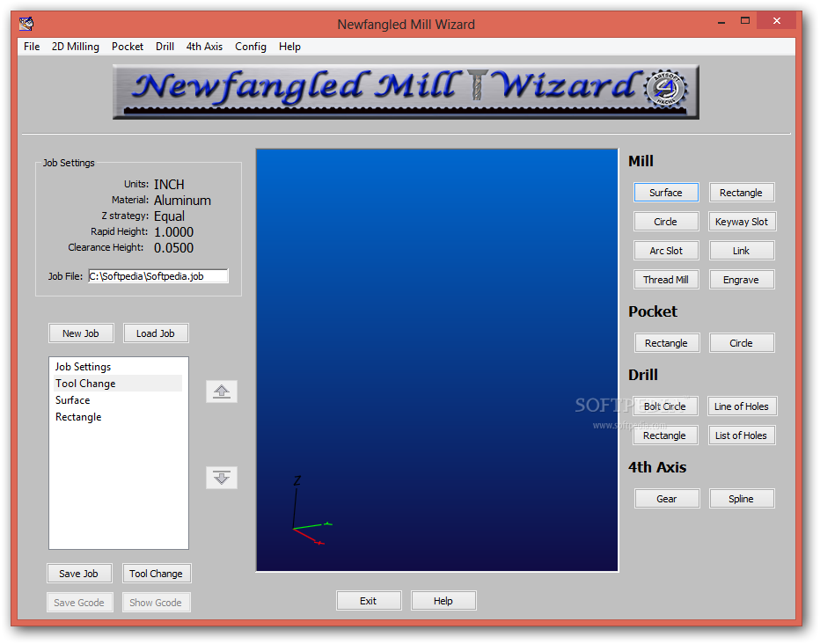Select Surface in operation list
This screenshot has width=820, height=644.
coord(118,400)
